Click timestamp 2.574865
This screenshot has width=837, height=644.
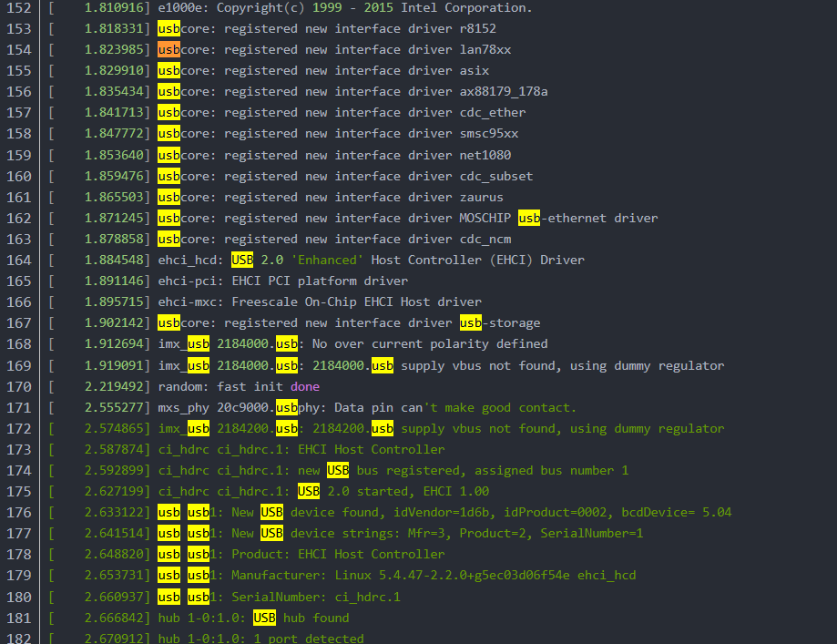click(x=114, y=429)
